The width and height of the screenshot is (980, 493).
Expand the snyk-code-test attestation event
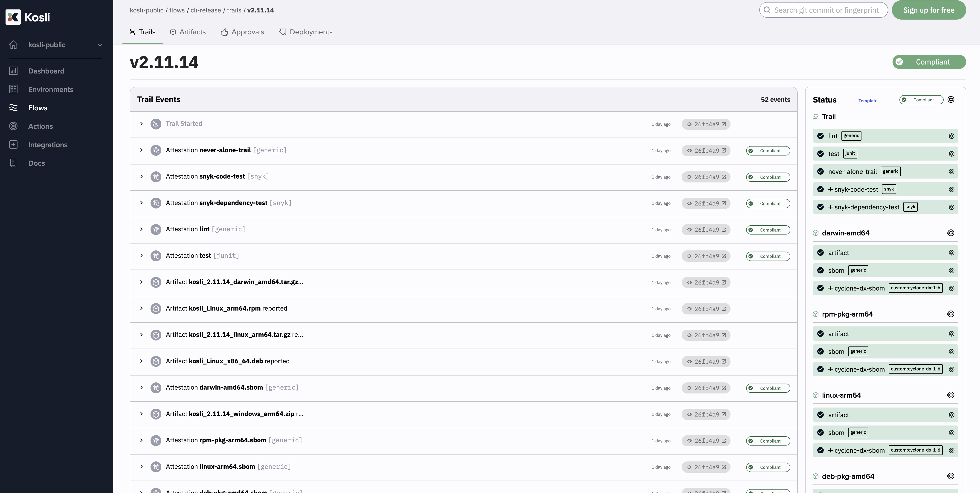(x=141, y=176)
